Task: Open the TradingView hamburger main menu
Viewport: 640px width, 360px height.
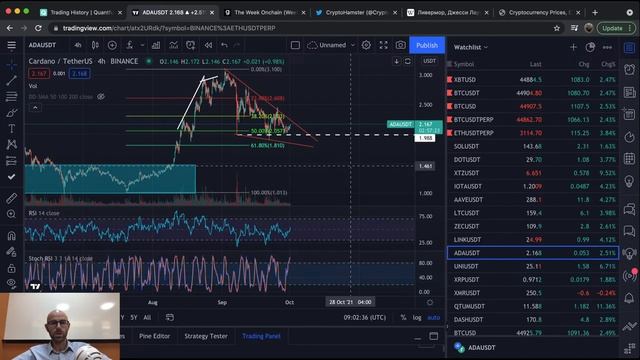Action: coord(11,45)
